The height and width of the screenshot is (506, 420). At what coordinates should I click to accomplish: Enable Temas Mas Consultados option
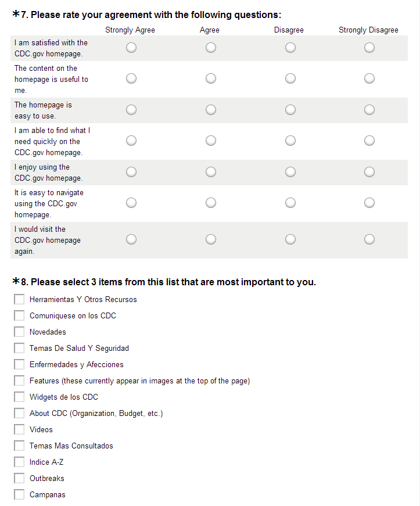[x=20, y=446]
